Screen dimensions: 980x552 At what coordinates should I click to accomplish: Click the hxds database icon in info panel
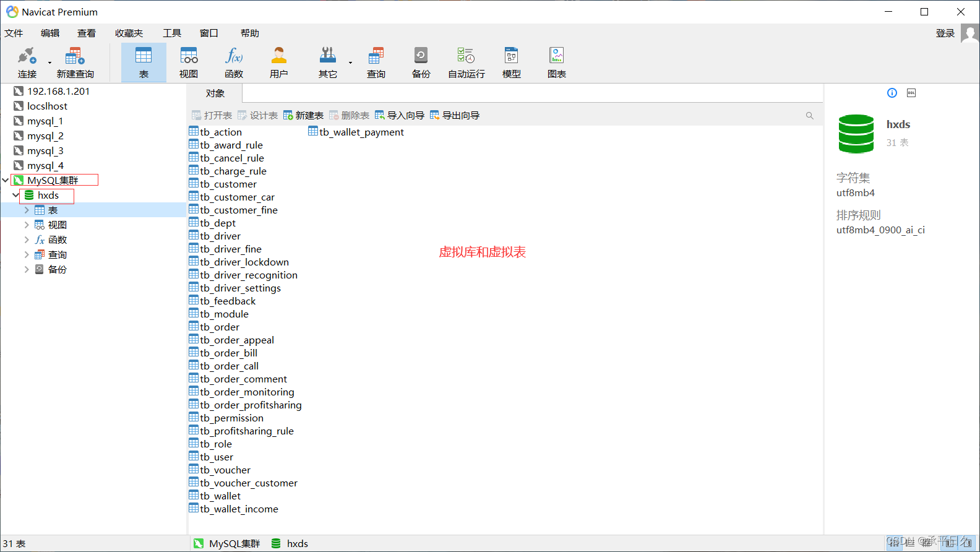tap(856, 133)
